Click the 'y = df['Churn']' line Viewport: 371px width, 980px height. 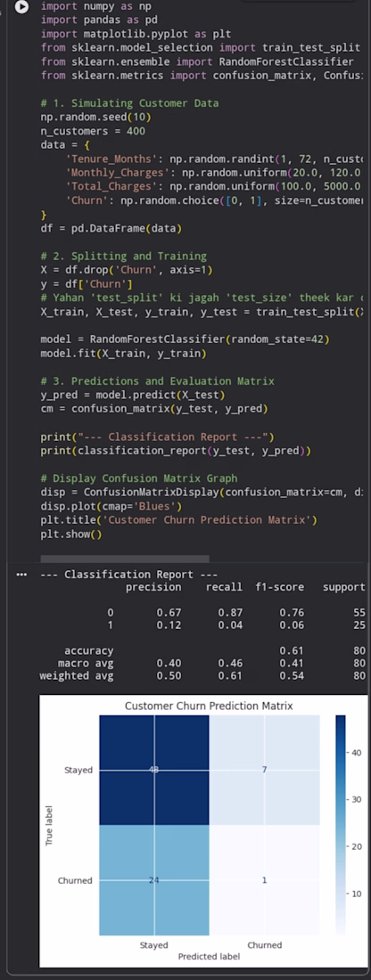coord(87,283)
